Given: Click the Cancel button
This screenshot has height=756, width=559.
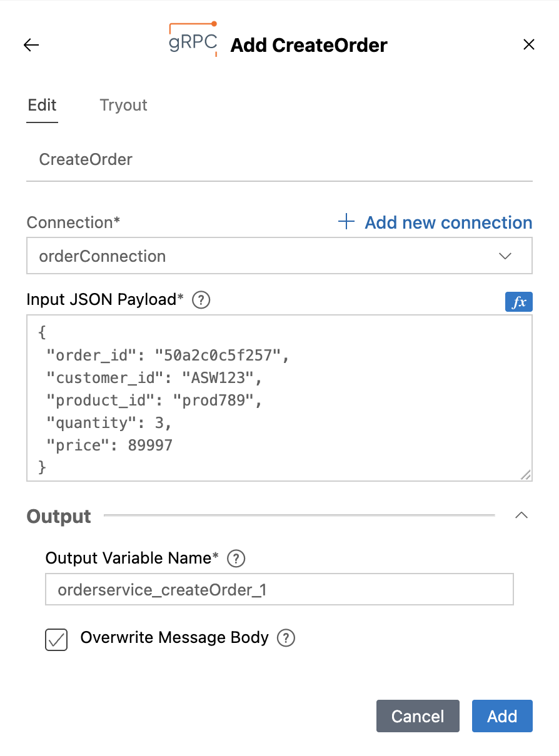Looking at the screenshot, I should coord(418,716).
